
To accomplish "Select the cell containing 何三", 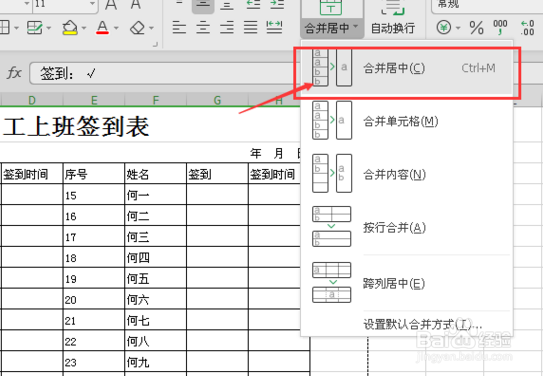I will (155, 236).
